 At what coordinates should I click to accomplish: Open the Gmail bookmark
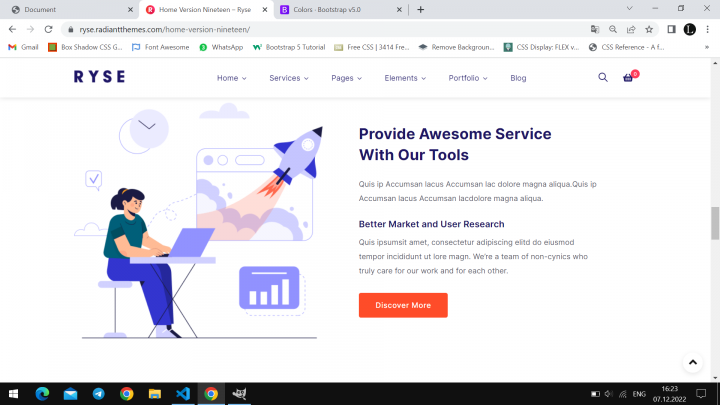(x=23, y=47)
